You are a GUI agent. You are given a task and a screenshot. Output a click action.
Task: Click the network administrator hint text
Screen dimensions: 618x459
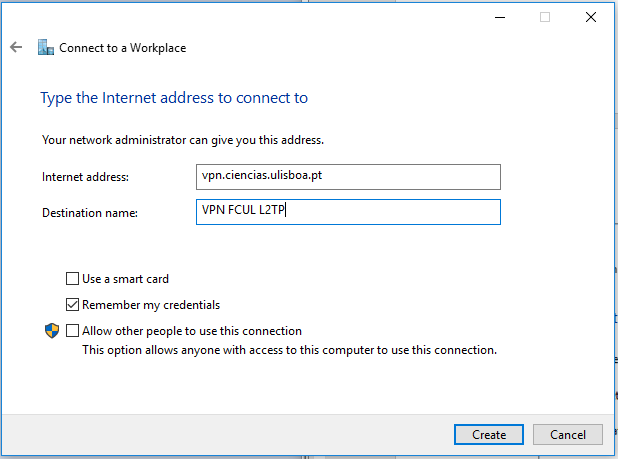tap(183, 140)
